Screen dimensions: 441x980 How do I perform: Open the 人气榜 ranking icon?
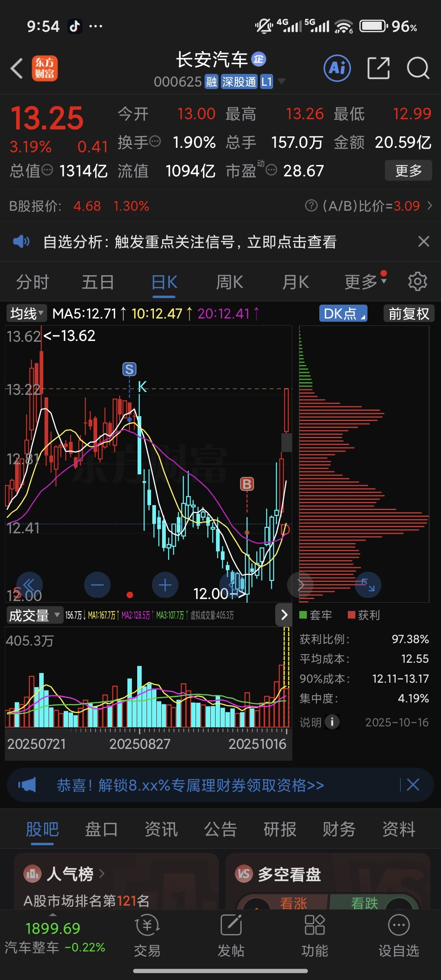click(33, 874)
